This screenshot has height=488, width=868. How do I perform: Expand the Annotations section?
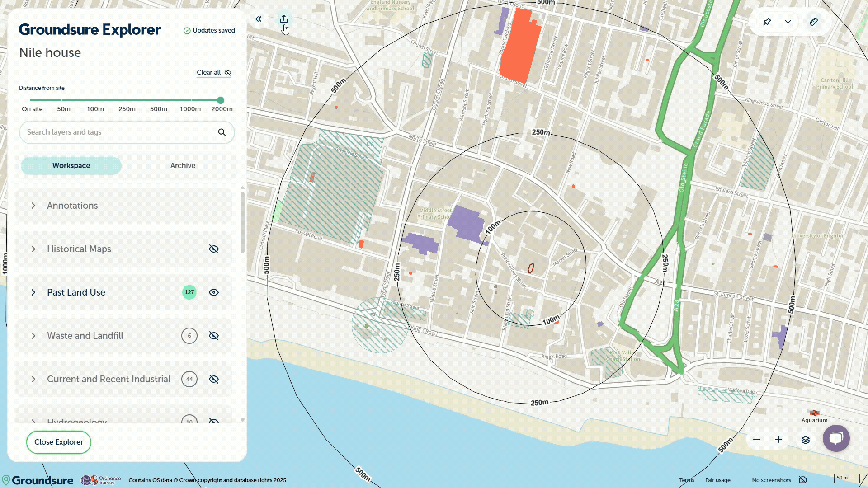(33, 206)
